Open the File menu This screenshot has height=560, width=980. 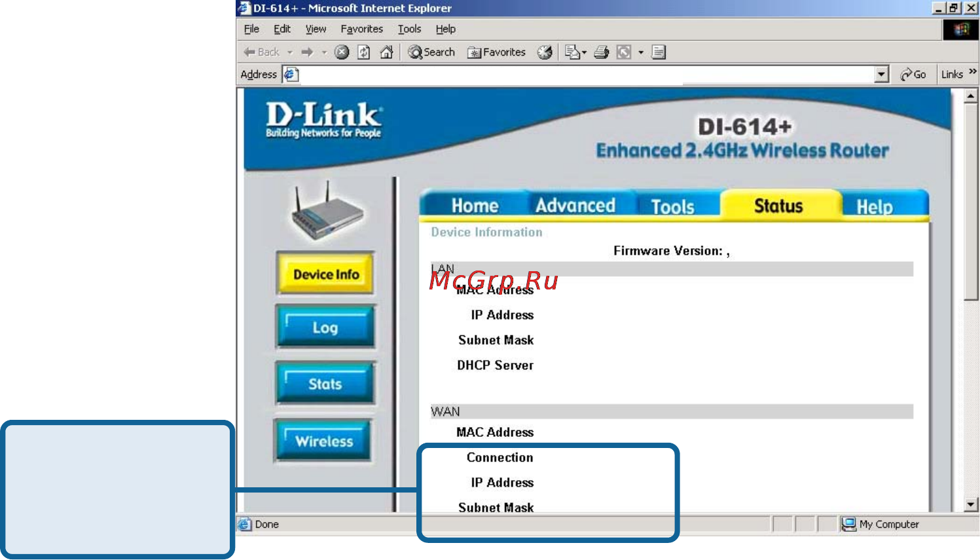[x=251, y=29]
